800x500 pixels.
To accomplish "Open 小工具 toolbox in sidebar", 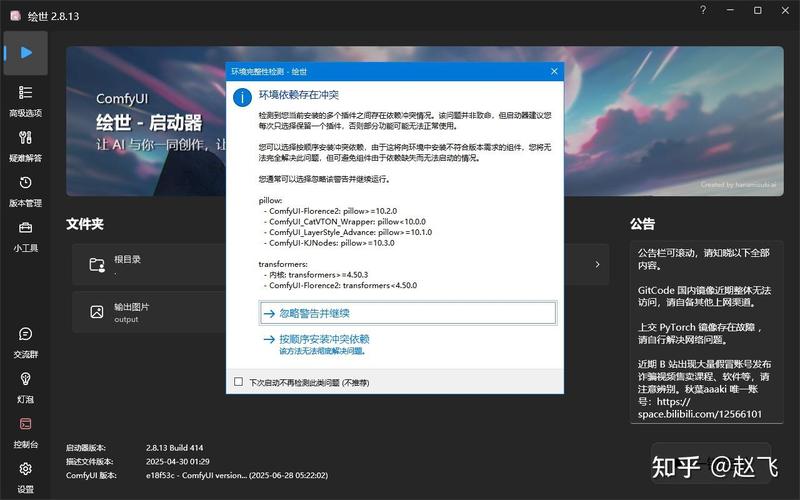I will (26, 237).
